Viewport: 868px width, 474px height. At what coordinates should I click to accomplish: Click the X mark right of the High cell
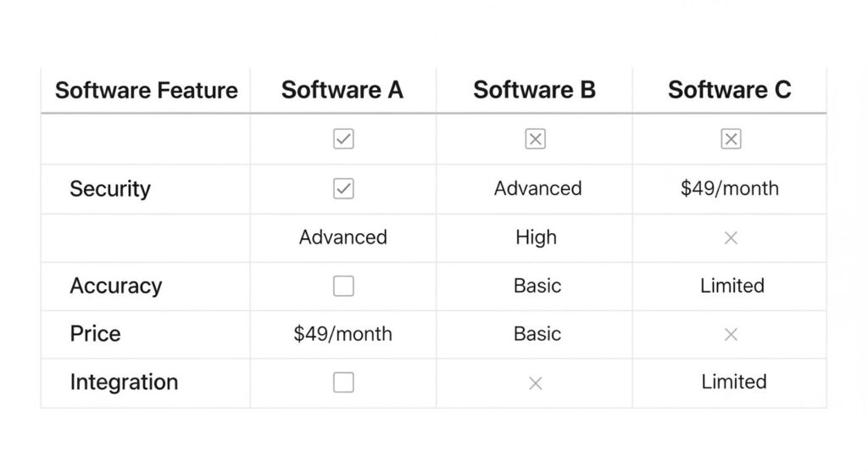(x=731, y=238)
